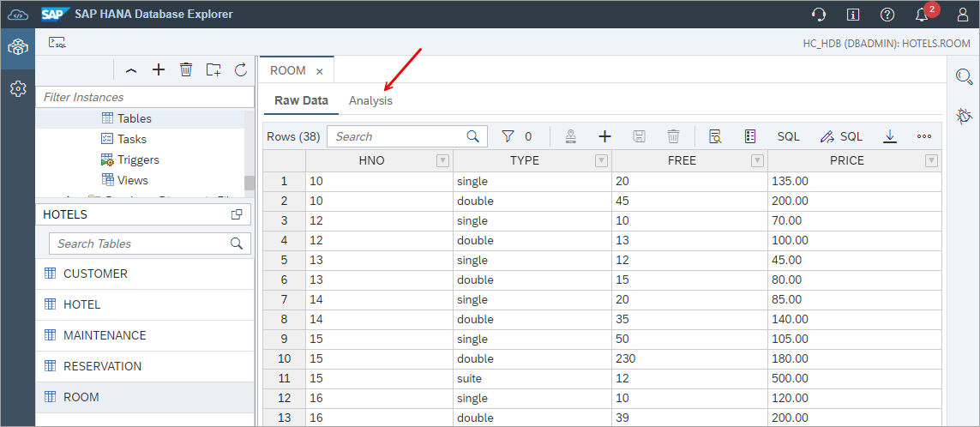Collapse all with the caret icon
Viewport: 980px width, 427px height.
click(130, 70)
